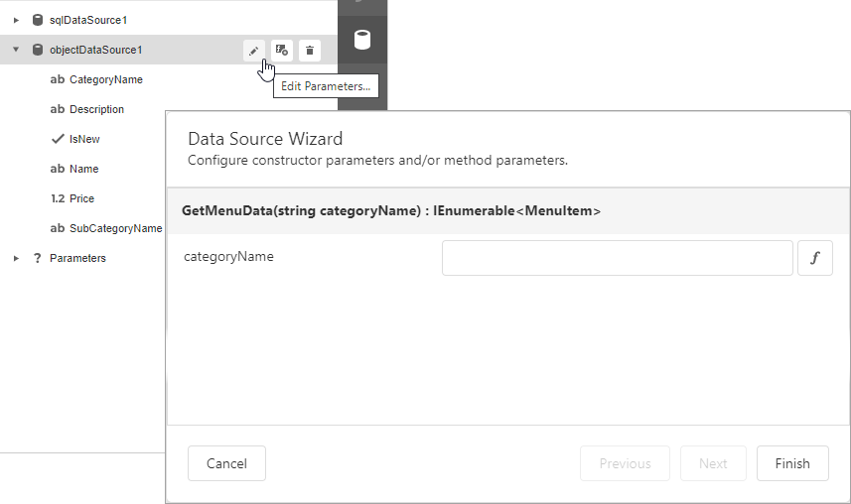Select the IsNew boolean field
Screen dimensions: 851x504
(x=84, y=139)
